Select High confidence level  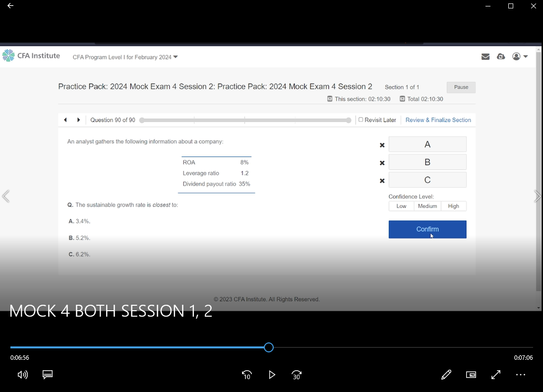[453, 206]
